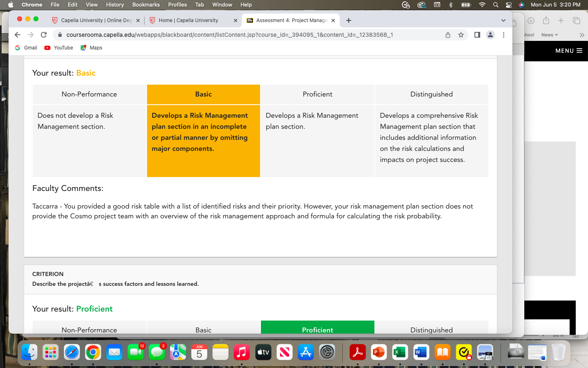Select the Assessment 4 Project Management tab
Viewport: 588px width, 368px height.
coord(291,20)
